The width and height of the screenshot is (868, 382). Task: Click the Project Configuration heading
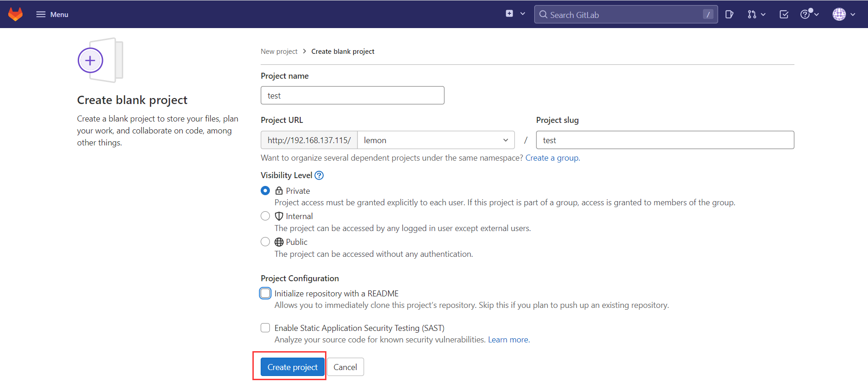tap(300, 278)
